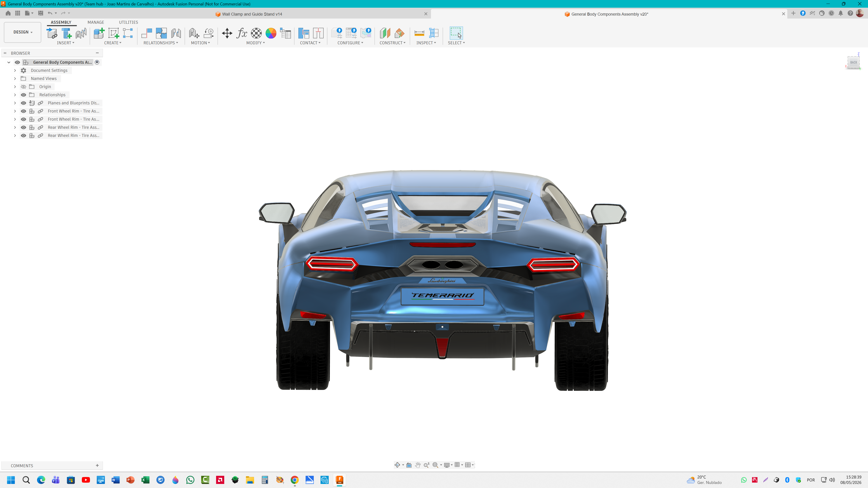Open the CONSTRUCT dropdown menu
The height and width of the screenshot is (488, 868).
click(393, 43)
